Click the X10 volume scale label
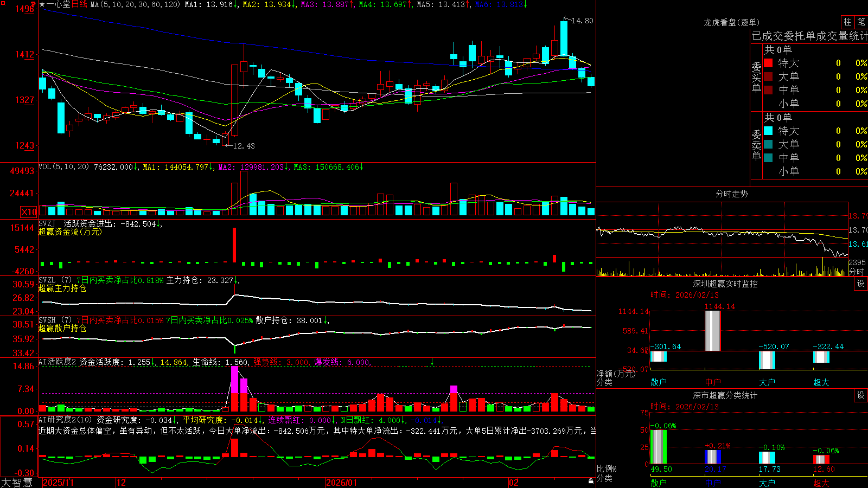Viewport: 868px width, 488px height. point(29,212)
